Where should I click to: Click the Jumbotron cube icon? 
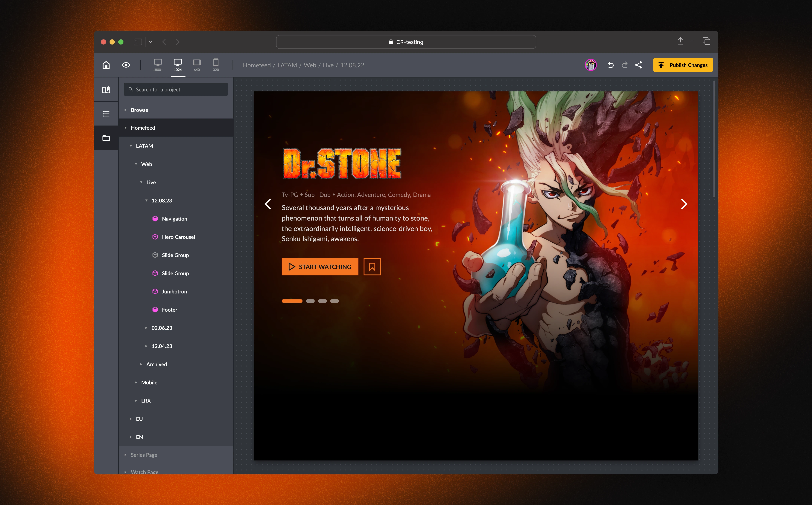pyautogui.click(x=155, y=291)
